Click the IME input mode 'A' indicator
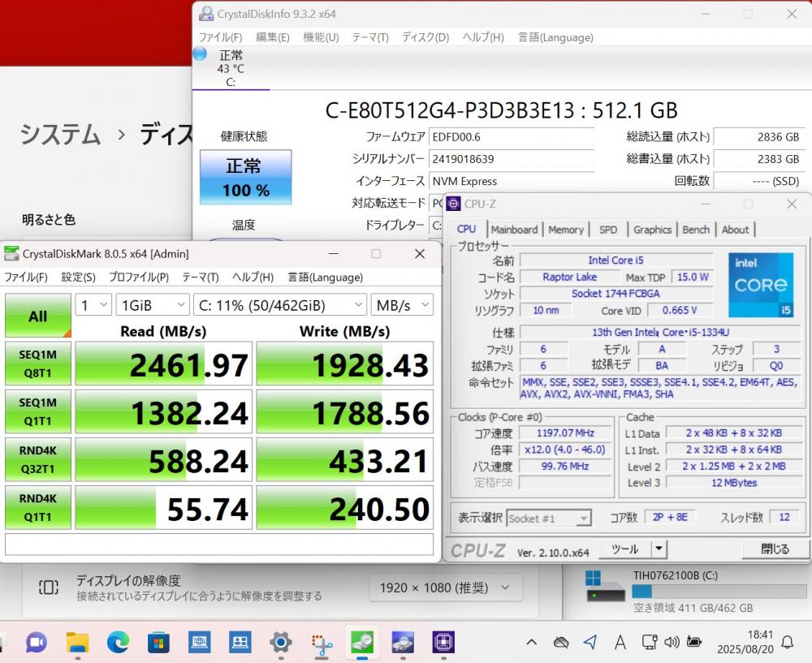 point(620,643)
